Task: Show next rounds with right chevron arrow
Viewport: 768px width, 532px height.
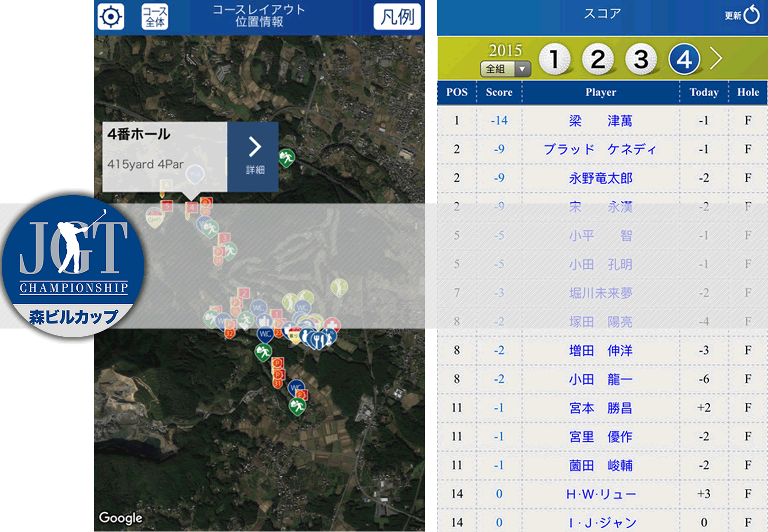Action: (x=716, y=59)
